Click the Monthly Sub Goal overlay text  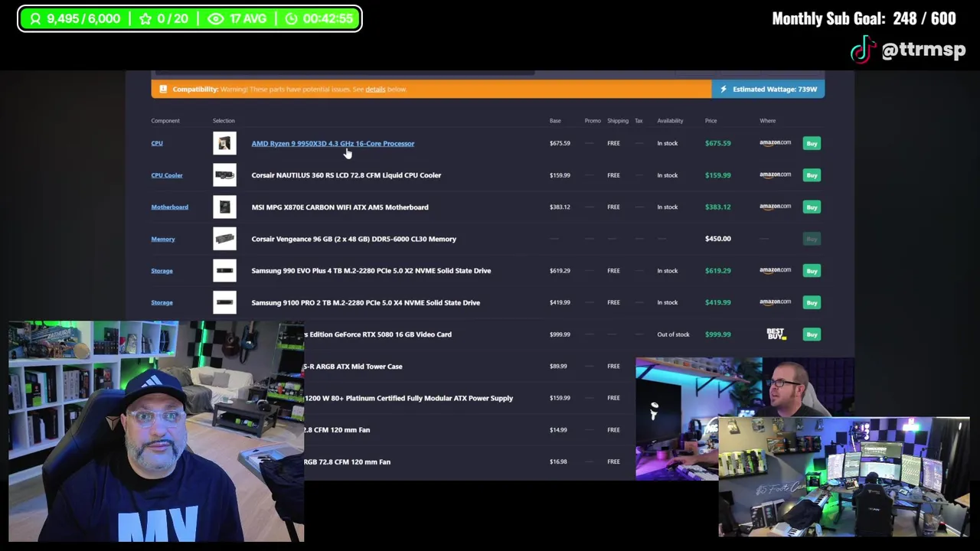(864, 18)
